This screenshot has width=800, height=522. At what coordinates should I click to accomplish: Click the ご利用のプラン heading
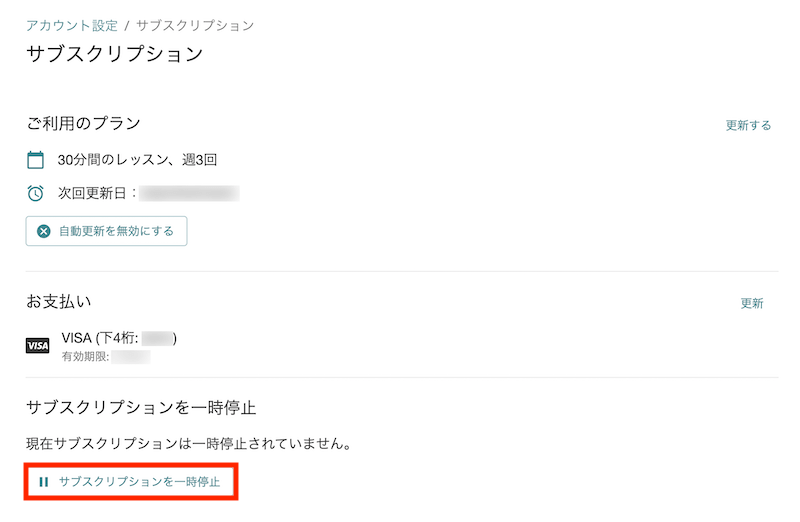tap(83, 123)
